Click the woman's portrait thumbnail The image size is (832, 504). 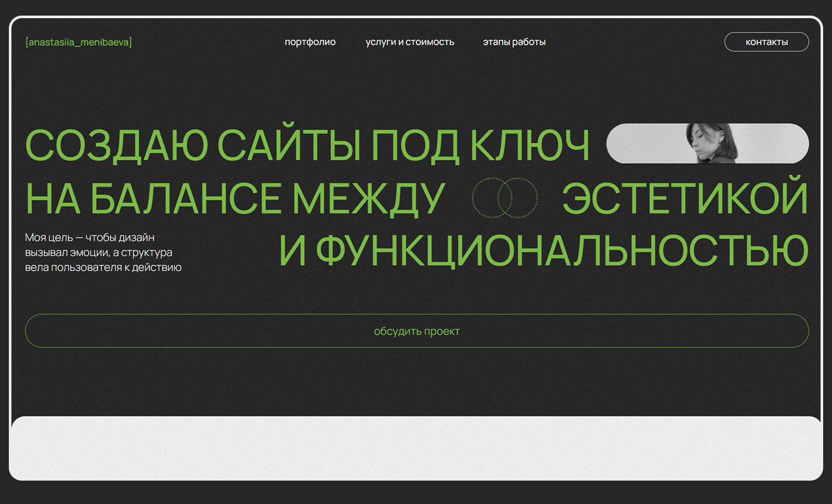707,143
